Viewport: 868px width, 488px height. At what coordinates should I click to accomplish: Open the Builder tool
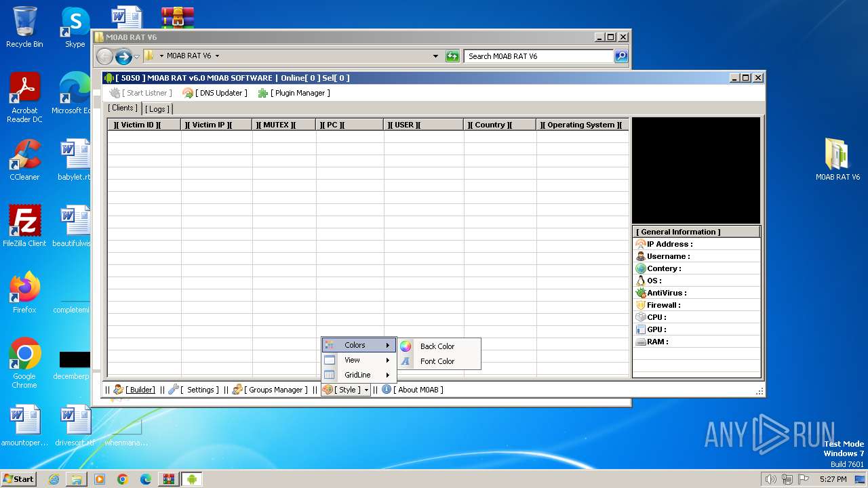click(x=134, y=390)
